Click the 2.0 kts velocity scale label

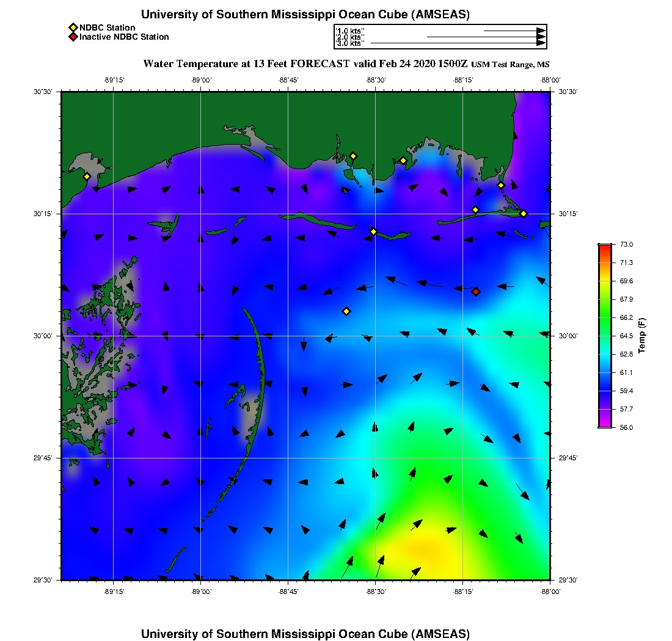pyautogui.click(x=350, y=37)
